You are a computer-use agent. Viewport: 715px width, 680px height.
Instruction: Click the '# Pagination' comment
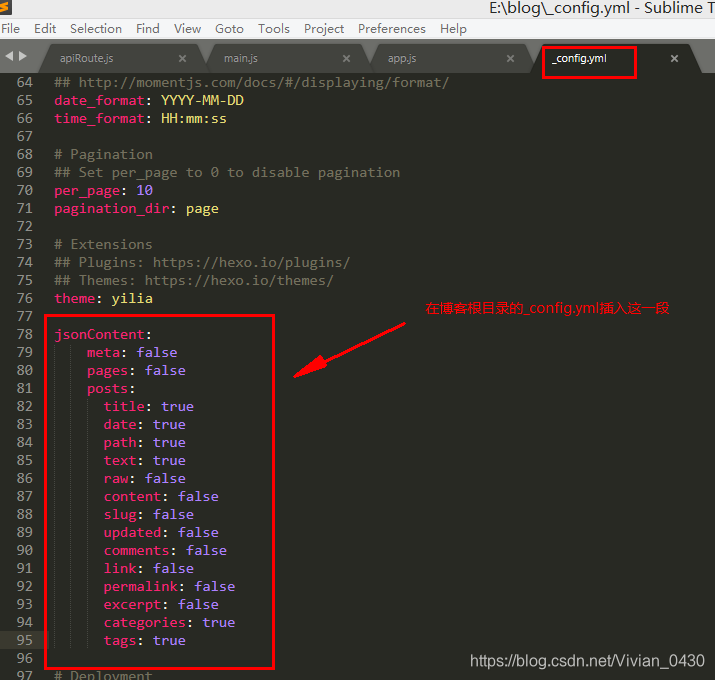click(104, 155)
